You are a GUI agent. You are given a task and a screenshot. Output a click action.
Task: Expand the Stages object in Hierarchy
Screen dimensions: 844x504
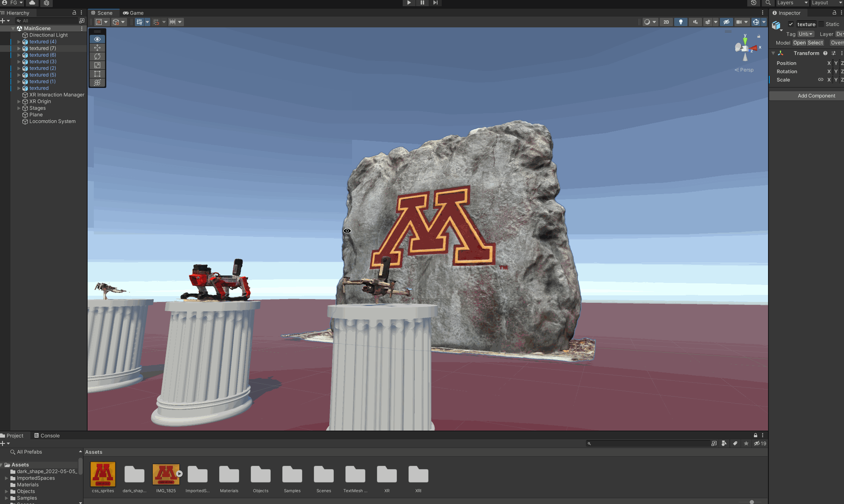pyautogui.click(x=19, y=108)
